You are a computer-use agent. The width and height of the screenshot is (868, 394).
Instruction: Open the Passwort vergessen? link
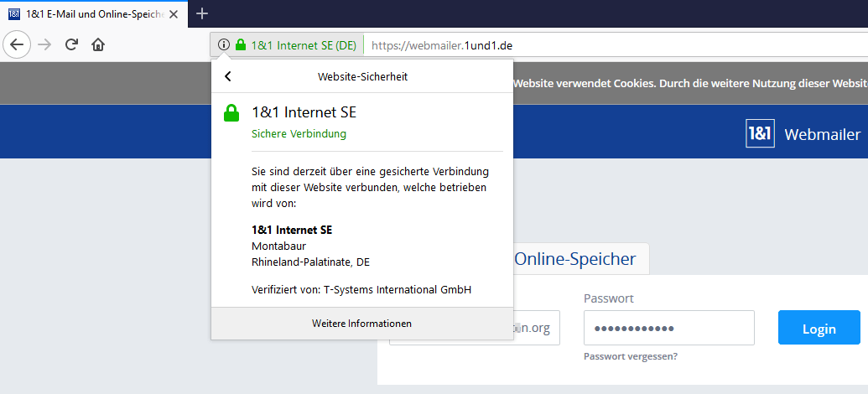tap(631, 356)
